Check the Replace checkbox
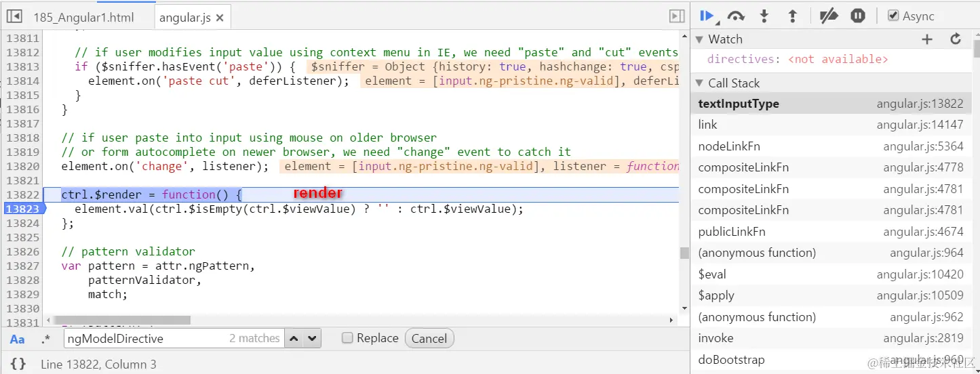Screen dimensions: 980x374 [347, 337]
